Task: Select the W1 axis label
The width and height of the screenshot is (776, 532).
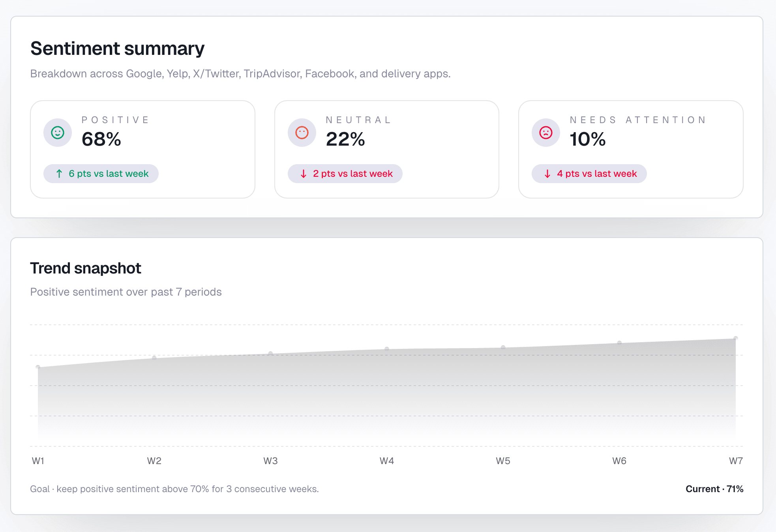Action: [x=38, y=461]
